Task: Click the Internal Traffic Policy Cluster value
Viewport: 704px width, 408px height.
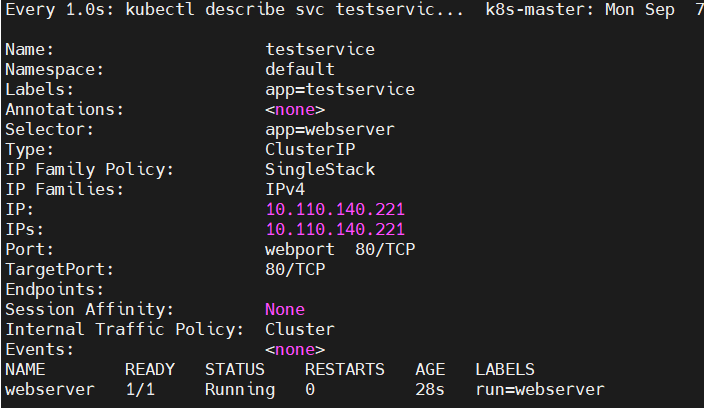Action: 300,329
